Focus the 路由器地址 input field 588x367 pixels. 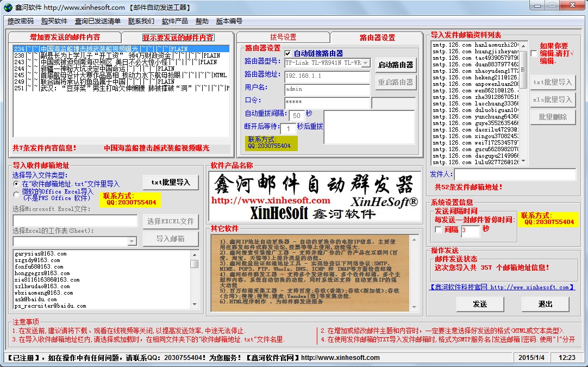click(327, 76)
